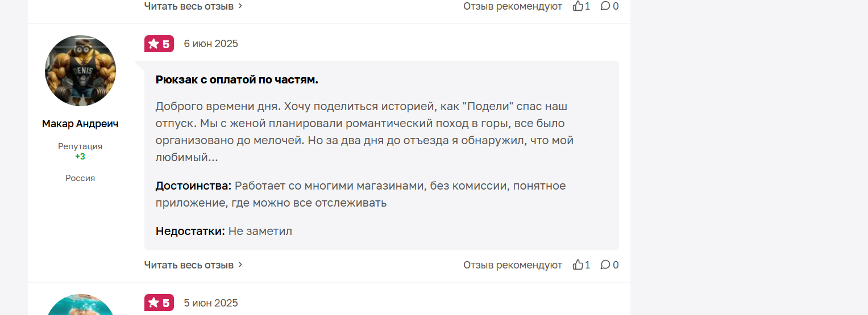Viewport: 868px width, 315px height.
Task: Open comment bubble on Макар Андреич's review
Action: (x=605, y=265)
